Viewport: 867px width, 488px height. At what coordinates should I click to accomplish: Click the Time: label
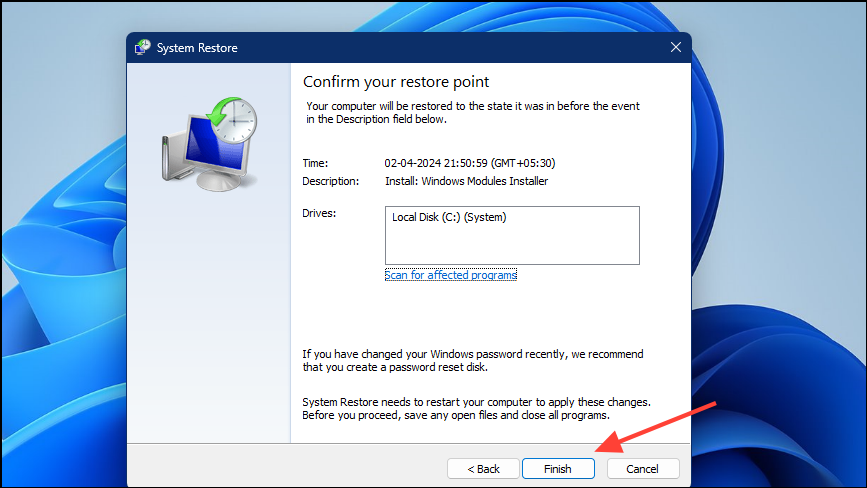(x=315, y=163)
